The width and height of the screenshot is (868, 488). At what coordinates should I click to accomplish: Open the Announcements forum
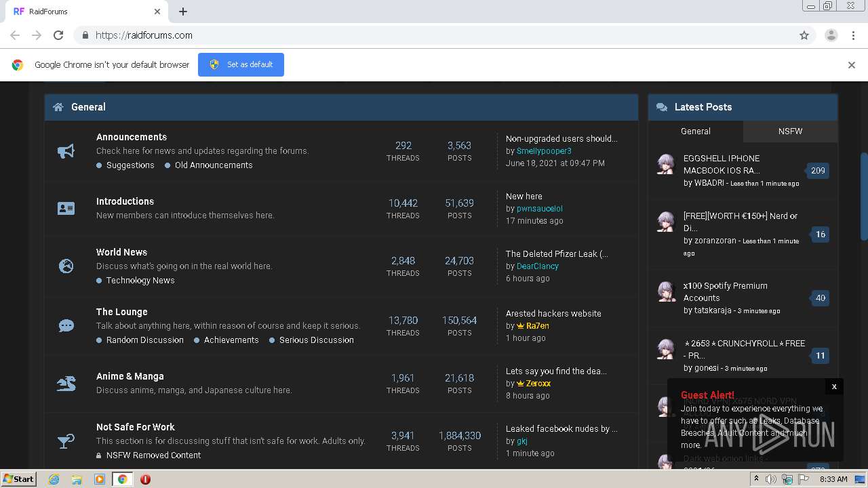132,137
